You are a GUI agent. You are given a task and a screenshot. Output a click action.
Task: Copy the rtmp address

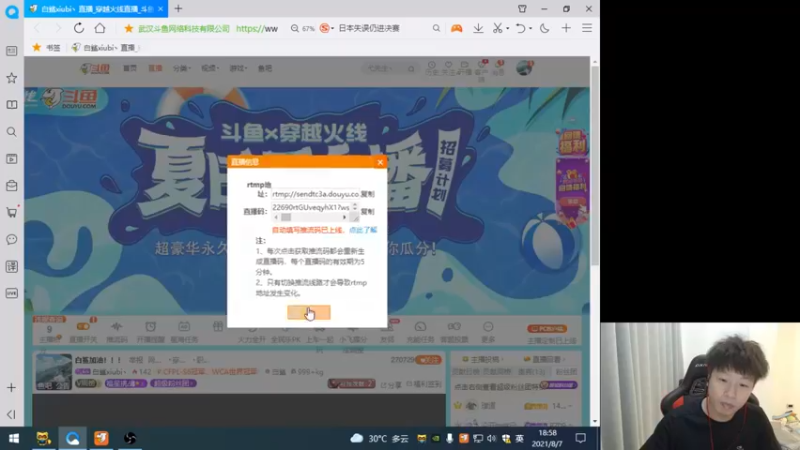(367, 194)
